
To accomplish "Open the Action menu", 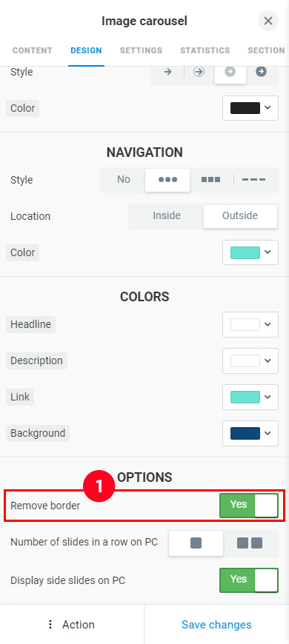I will click(72, 625).
